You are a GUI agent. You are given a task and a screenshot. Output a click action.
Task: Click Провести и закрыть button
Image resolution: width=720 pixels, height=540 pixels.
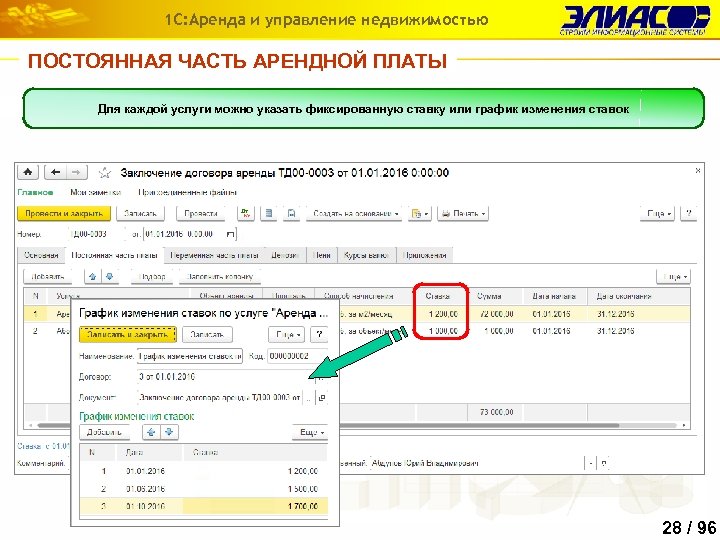(x=63, y=214)
